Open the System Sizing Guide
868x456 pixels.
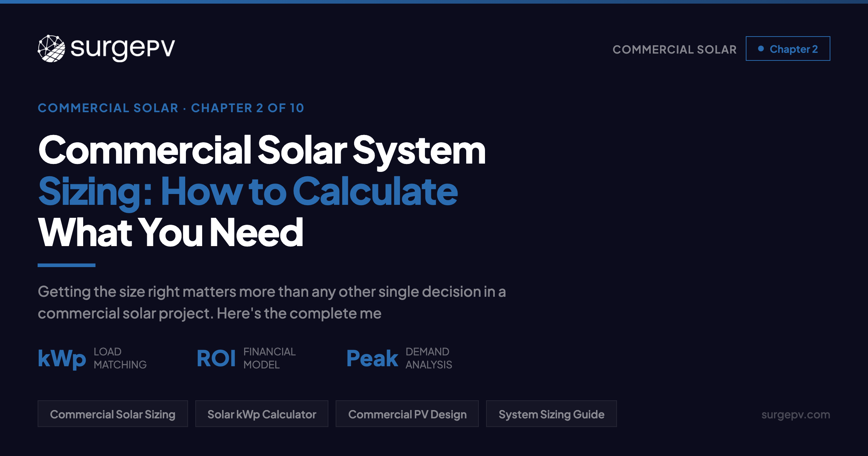coord(551,414)
